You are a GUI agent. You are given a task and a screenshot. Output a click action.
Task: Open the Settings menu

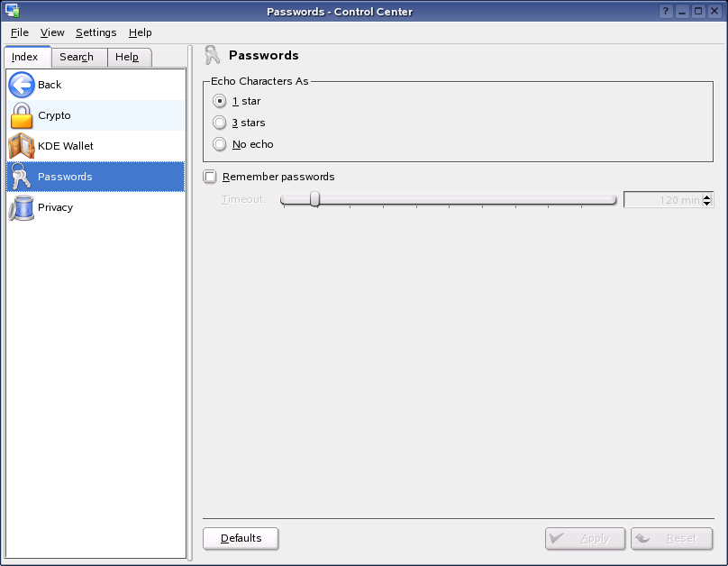click(x=96, y=32)
